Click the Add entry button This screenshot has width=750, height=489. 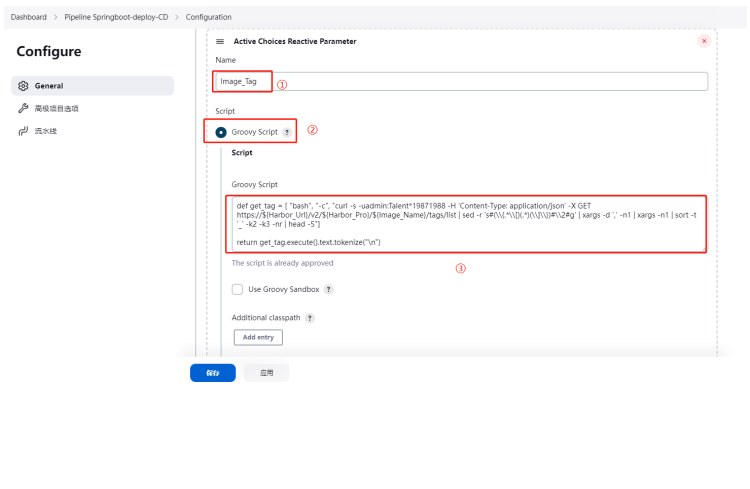pyautogui.click(x=258, y=337)
